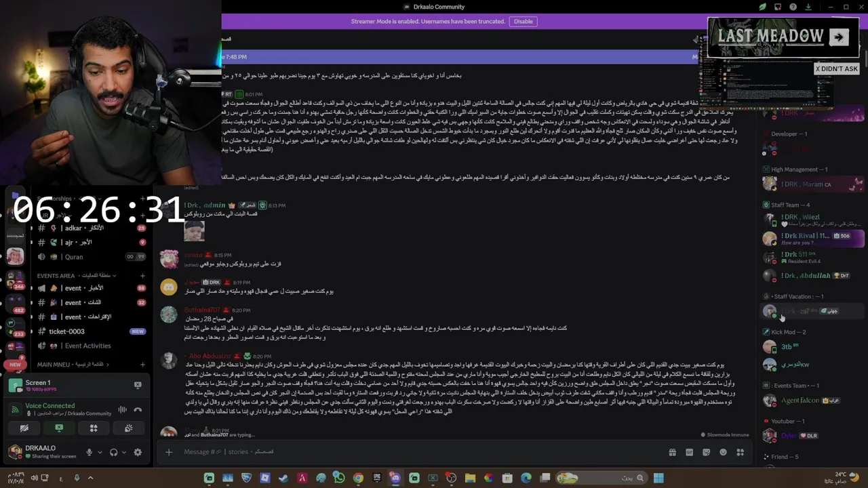Image resolution: width=868 pixels, height=488 pixels.
Task: Open the apps launcher icon in message bar
Action: point(741,452)
